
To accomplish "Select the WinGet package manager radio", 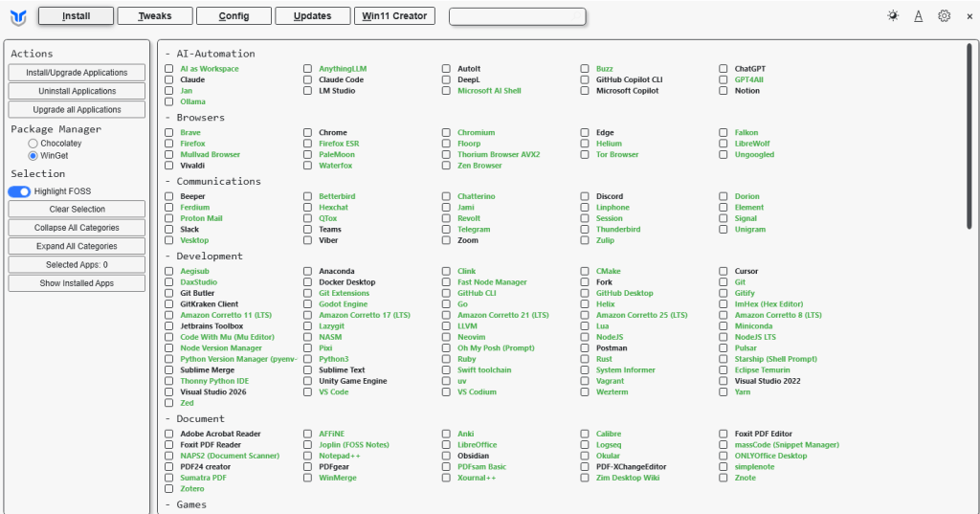I will [33, 156].
